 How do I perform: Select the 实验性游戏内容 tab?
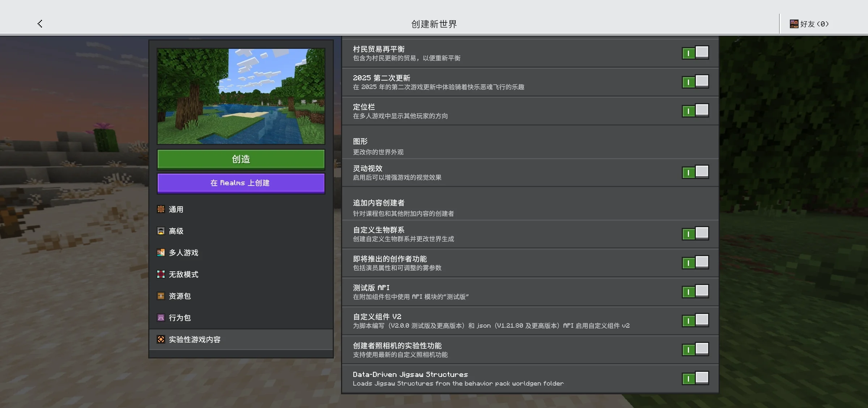[x=241, y=340]
